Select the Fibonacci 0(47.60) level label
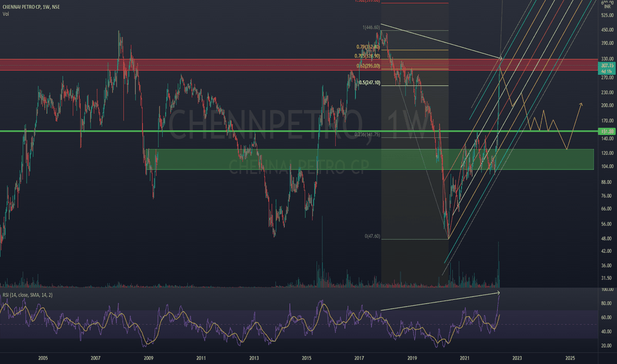Image resolution: width=617 pixels, height=364 pixels. [372, 236]
